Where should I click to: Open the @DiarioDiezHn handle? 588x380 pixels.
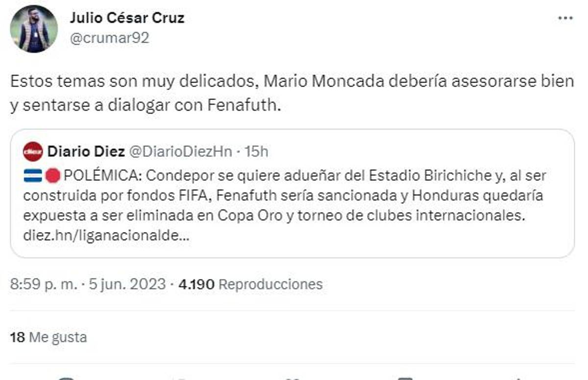click(180, 152)
